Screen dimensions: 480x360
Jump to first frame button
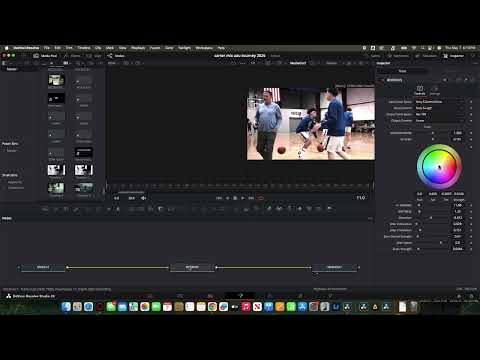[219, 198]
